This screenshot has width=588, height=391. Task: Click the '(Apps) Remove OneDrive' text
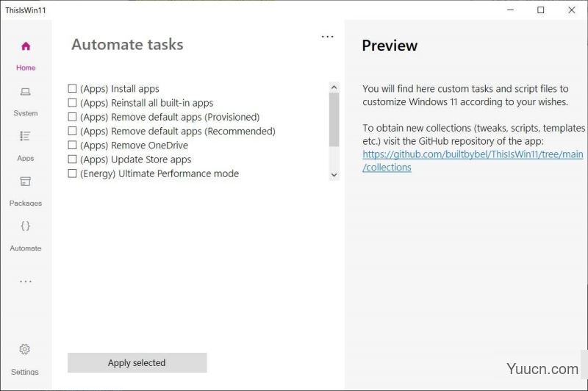point(134,146)
